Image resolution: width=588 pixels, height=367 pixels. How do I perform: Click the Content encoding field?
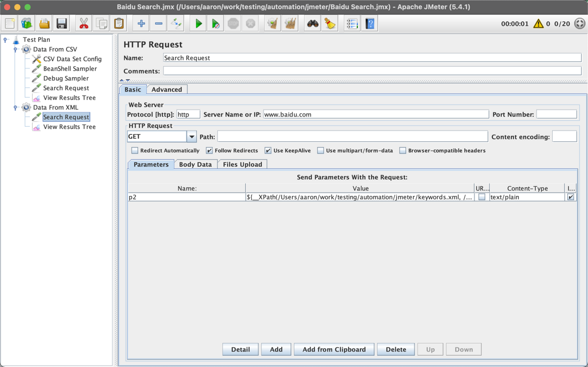(x=564, y=137)
